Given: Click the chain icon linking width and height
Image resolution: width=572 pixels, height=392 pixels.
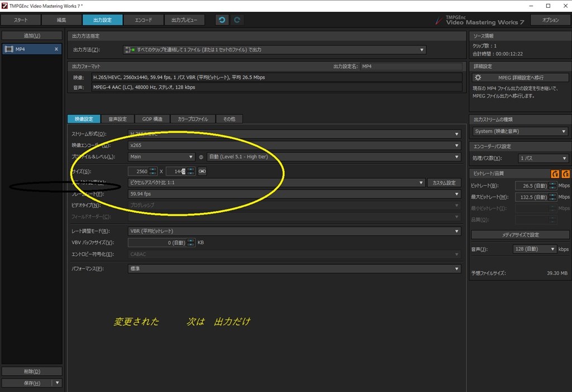Looking at the screenshot, I should [202, 171].
